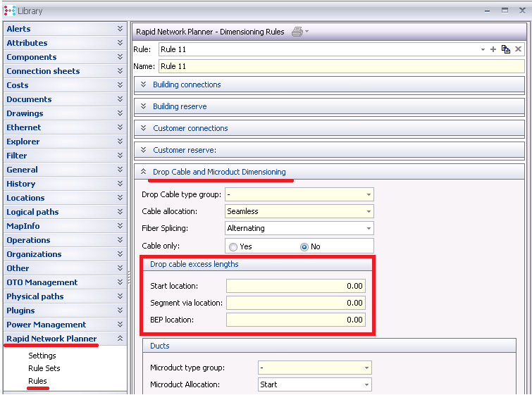Click the BEP location field

296,320
